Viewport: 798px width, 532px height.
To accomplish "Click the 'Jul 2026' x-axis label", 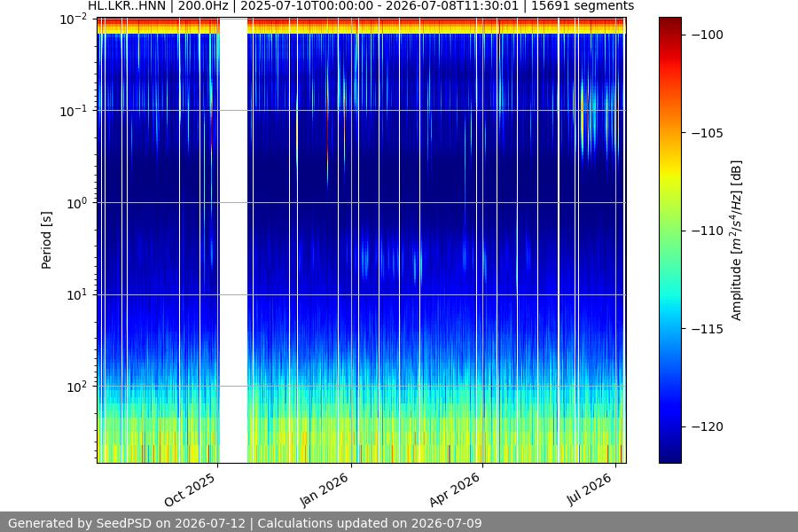I will [x=590, y=489].
